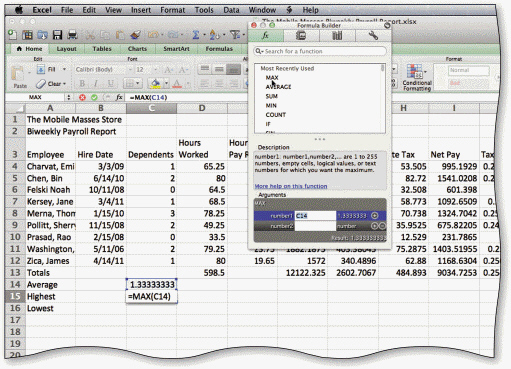Click the Filter funnel icon
Viewport: 511px width, 369px height.
click(x=235, y=35)
